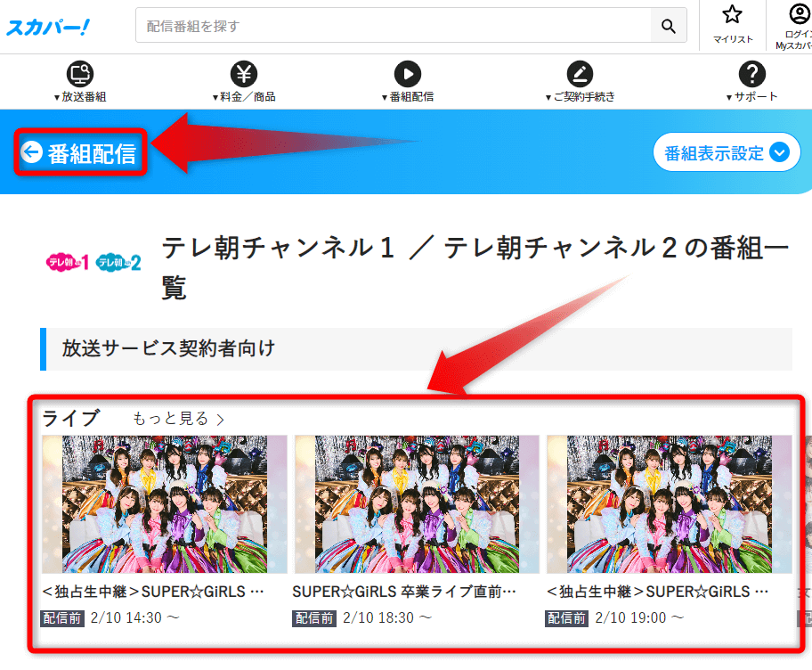Open thumbnail of 2/10 19:00 broadcast
812x670 pixels.
[x=669, y=504]
